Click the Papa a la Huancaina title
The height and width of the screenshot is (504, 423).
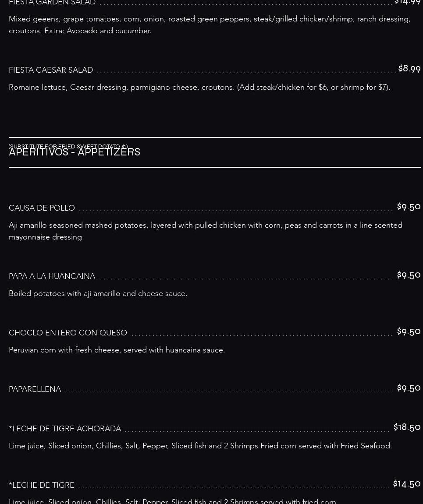(x=52, y=276)
